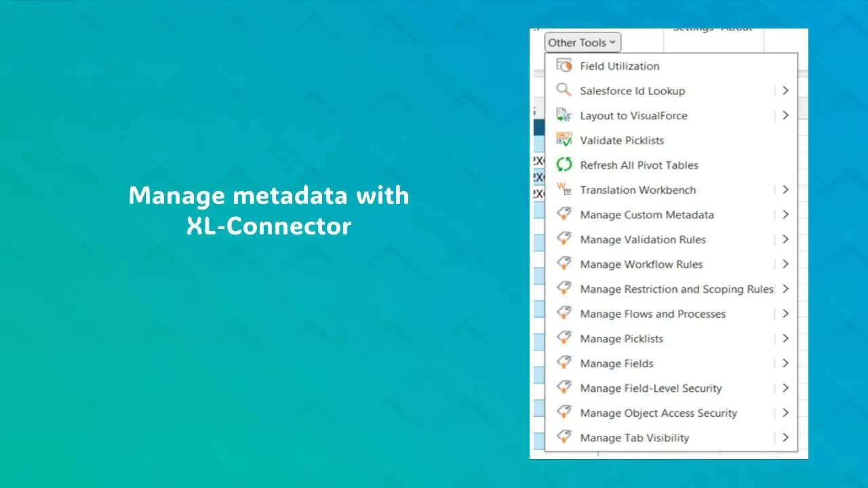Choose Manage Flows and Processes
The image size is (868, 488).
[x=652, y=314]
